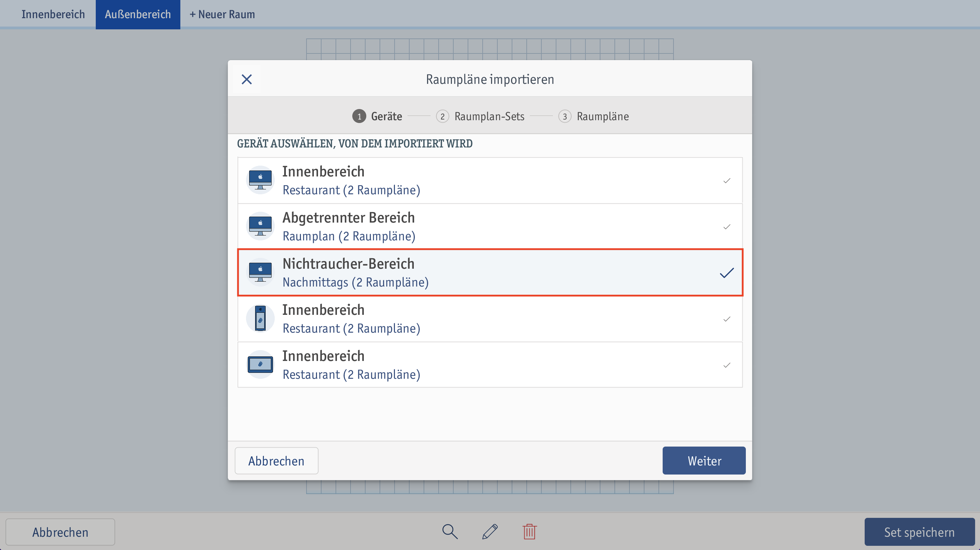Image resolution: width=980 pixels, height=550 pixels.
Task: Click the iPhone device icon for Innenbereich
Action: click(260, 318)
